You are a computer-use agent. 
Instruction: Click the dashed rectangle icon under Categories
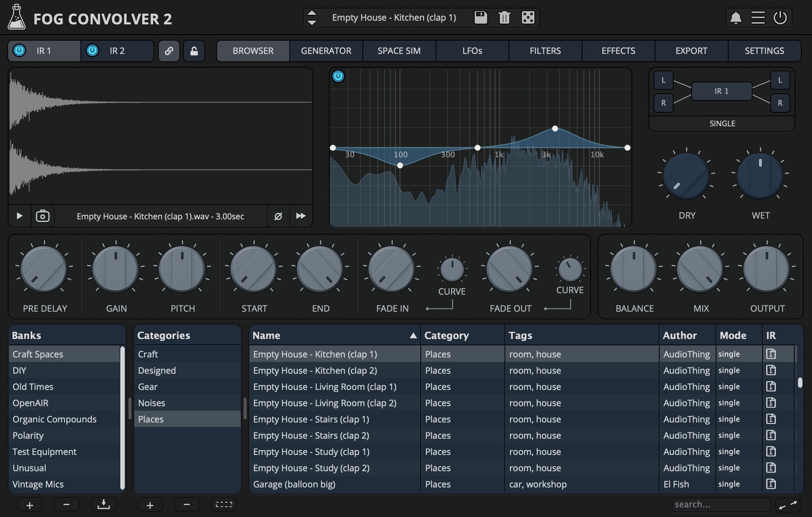coord(224,504)
